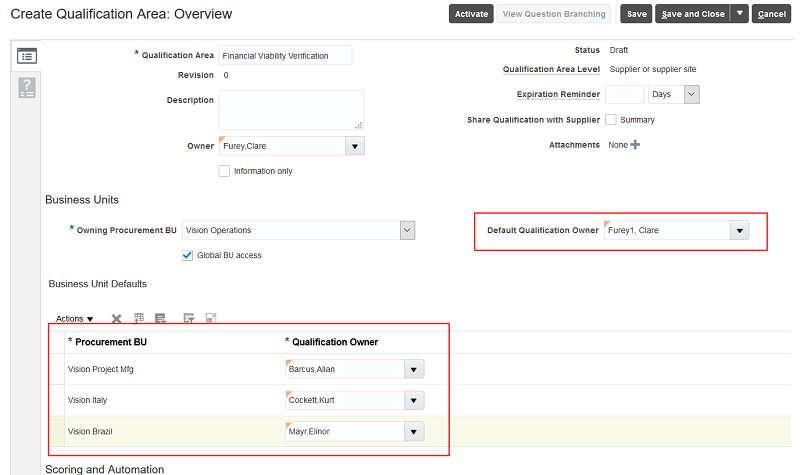Open the Actions menu
This screenshot has width=800, height=475.
(74, 319)
